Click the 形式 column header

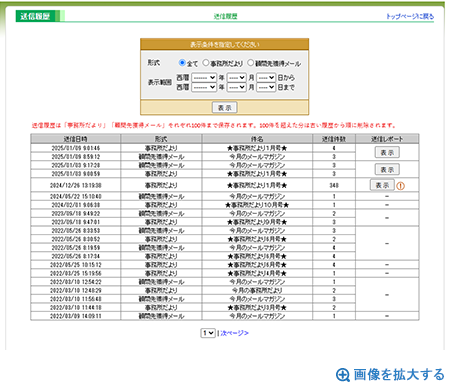(161, 139)
